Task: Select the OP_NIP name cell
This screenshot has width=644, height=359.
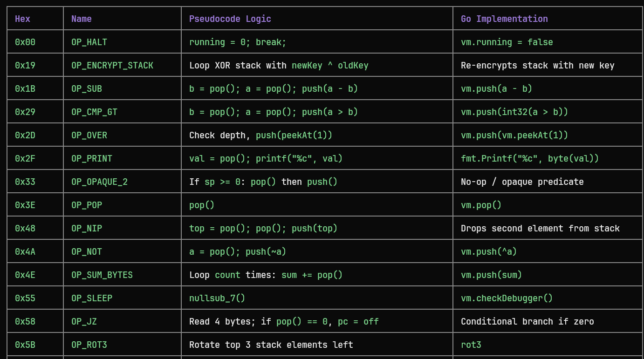Action: pyautogui.click(x=123, y=228)
